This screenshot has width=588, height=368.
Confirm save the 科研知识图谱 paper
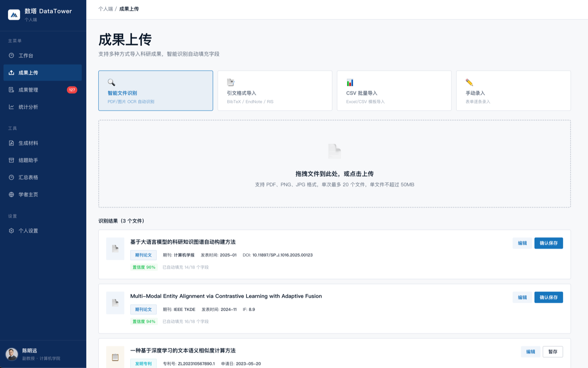point(549,243)
